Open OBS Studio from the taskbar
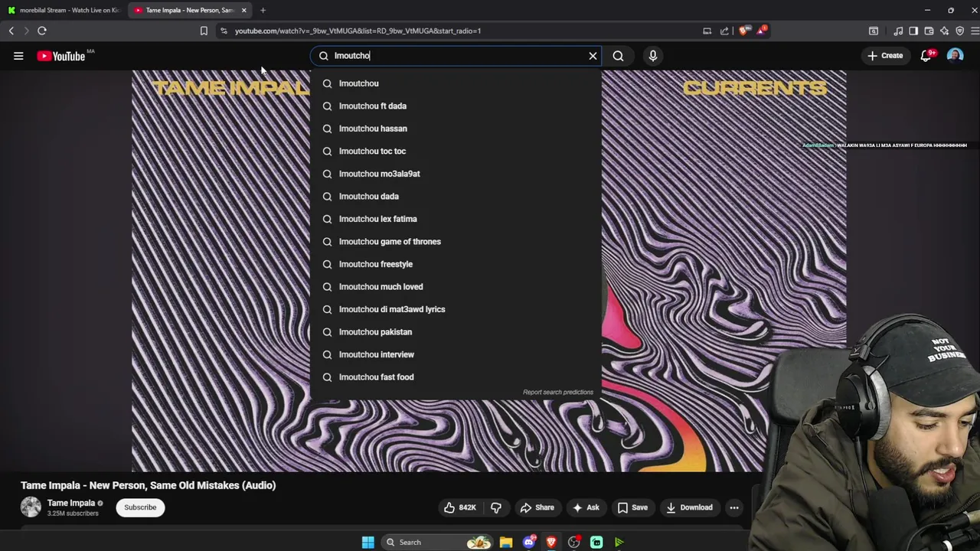The image size is (980, 551). [573, 543]
